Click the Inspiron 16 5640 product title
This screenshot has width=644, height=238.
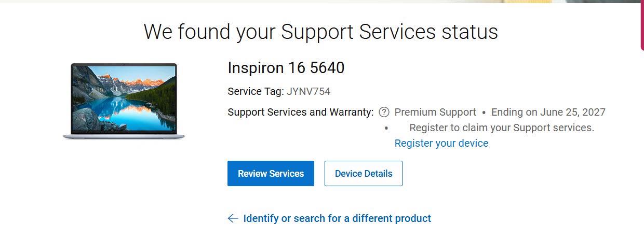tap(286, 68)
